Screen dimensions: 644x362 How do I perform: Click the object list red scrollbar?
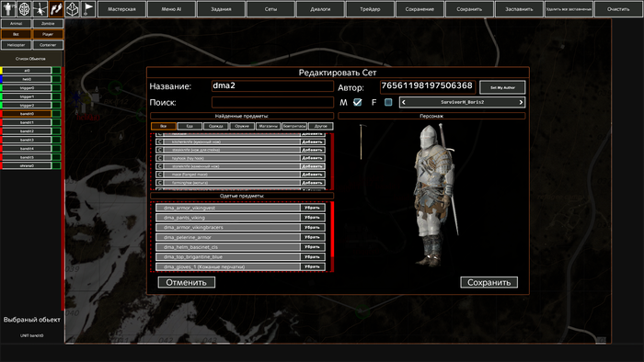click(63, 187)
